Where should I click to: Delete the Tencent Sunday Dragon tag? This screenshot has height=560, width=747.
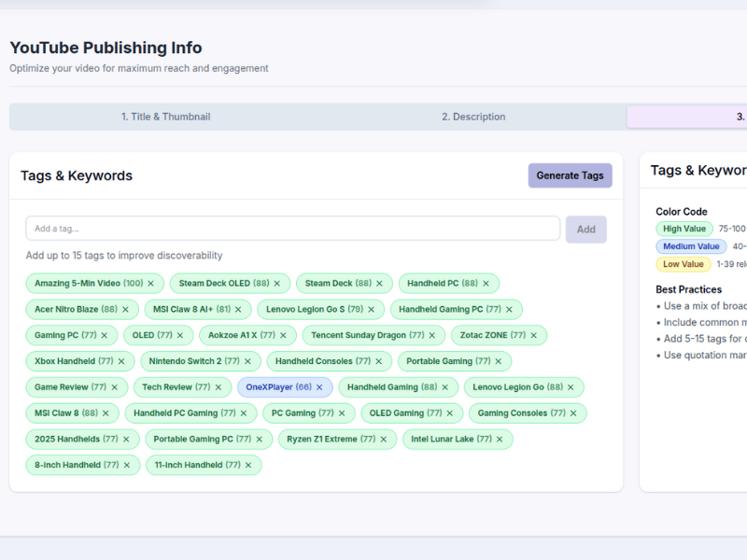(x=432, y=335)
